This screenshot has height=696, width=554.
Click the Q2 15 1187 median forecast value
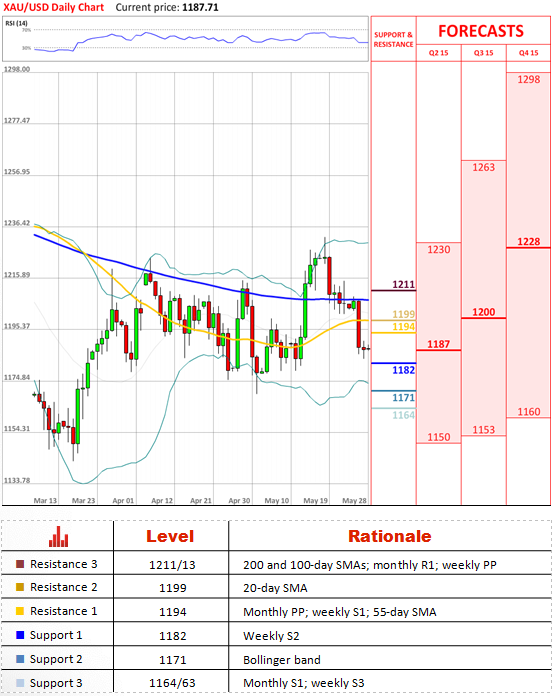[439, 344]
